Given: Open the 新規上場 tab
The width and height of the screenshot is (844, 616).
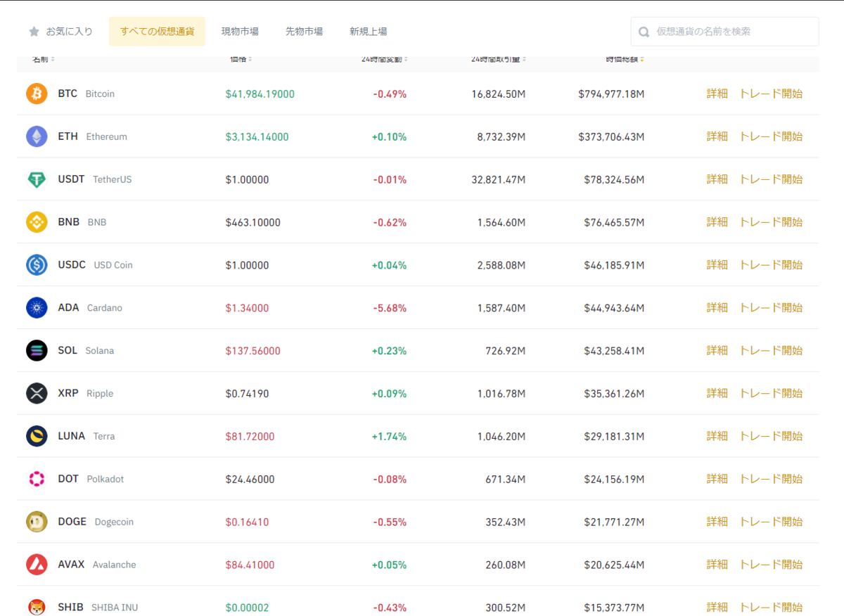Looking at the screenshot, I should pos(368,32).
